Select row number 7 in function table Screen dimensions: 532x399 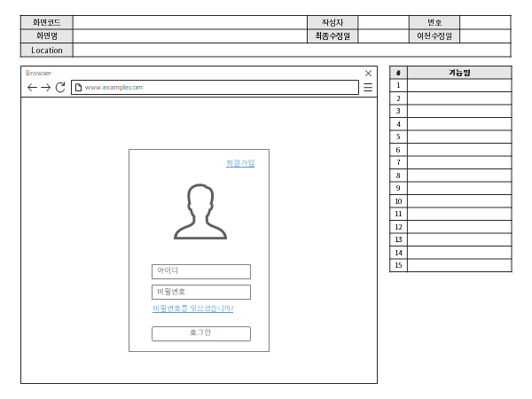(x=450, y=163)
